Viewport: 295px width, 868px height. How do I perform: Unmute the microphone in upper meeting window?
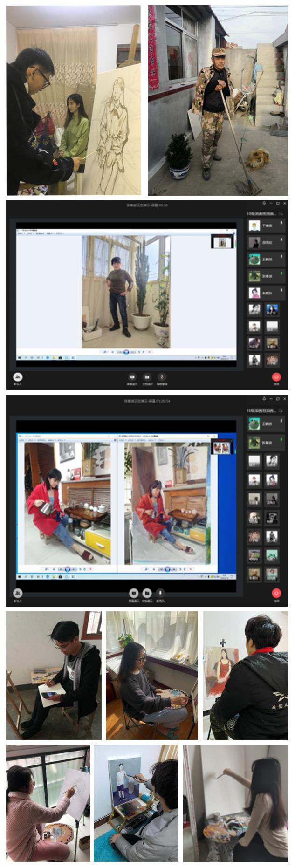tap(162, 376)
